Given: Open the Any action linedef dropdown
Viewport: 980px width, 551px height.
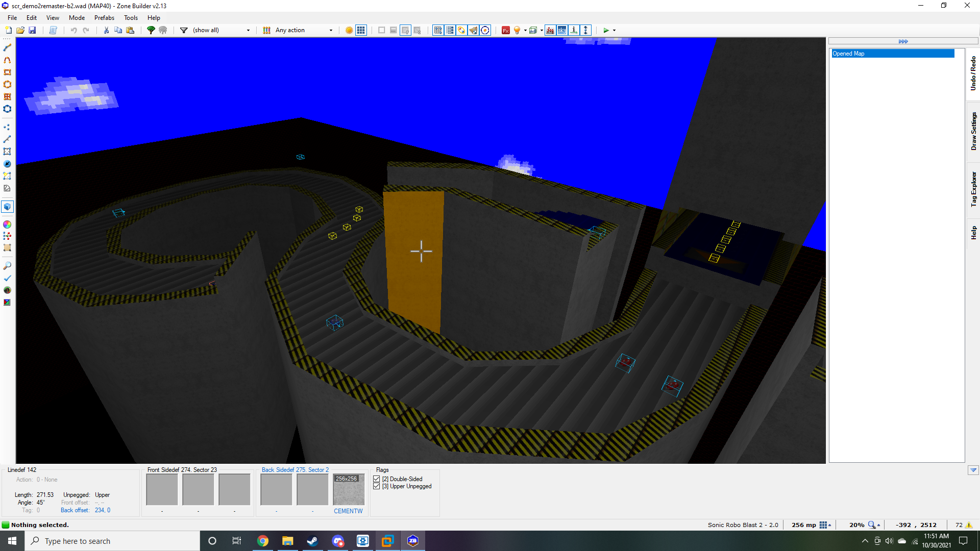Looking at the screenshot, I should coord(304,30).
